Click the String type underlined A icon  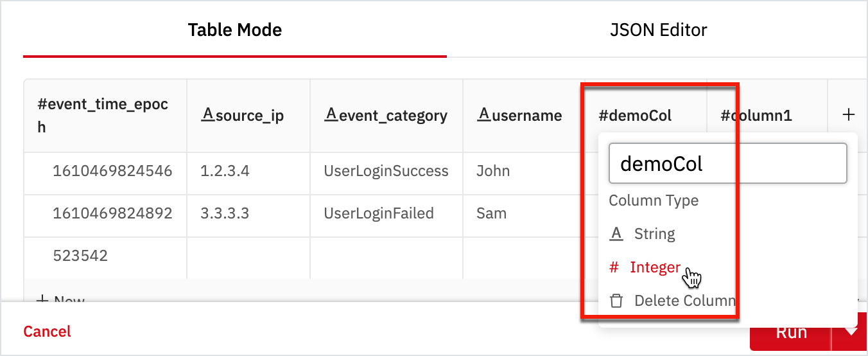coord(616,234)
